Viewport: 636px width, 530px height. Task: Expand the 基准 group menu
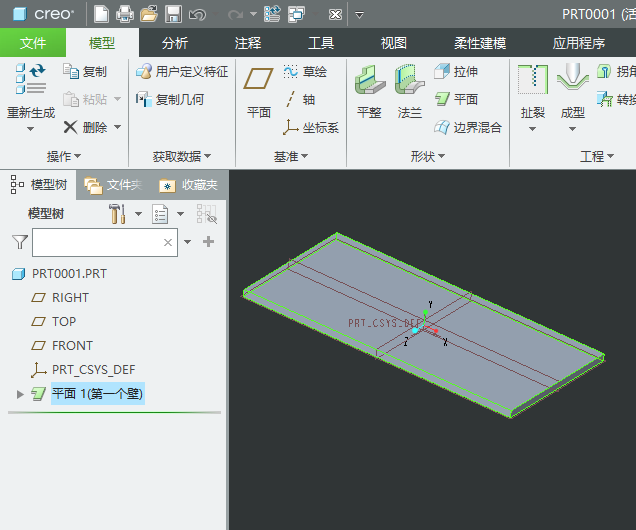(x=291, y=156)
